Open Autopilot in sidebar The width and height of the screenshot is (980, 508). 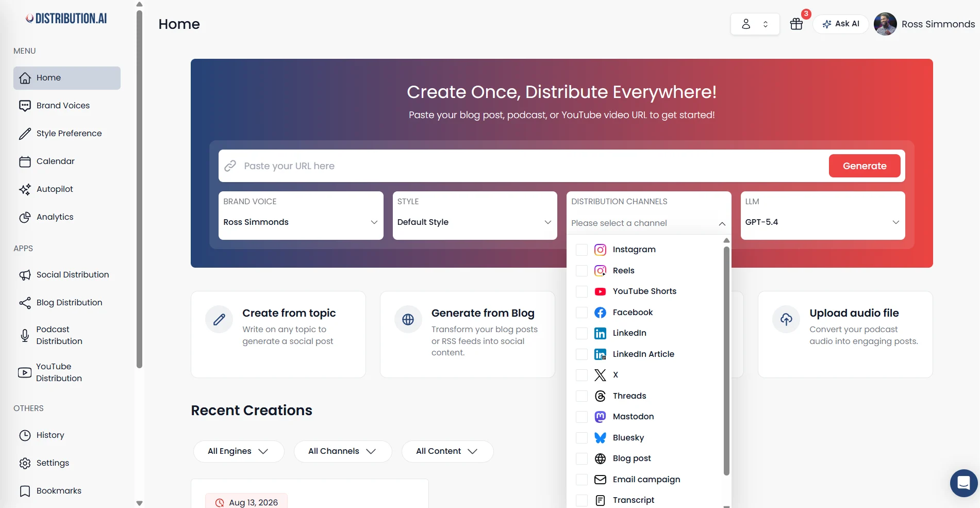click(67, 189)
